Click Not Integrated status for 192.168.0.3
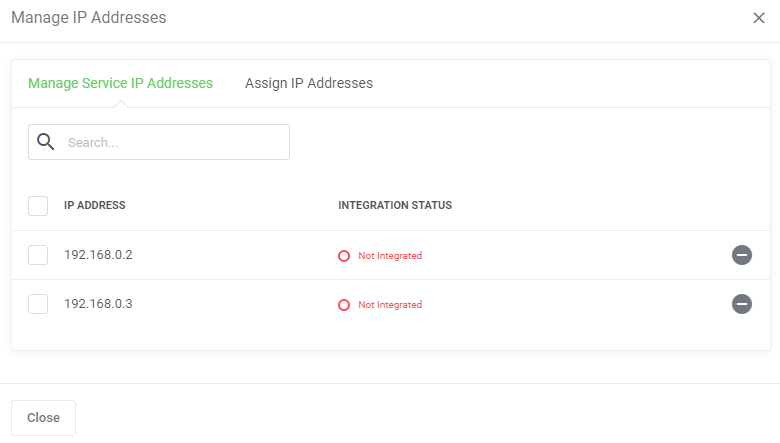The image size is (780, 443). (x=390, y=304)
